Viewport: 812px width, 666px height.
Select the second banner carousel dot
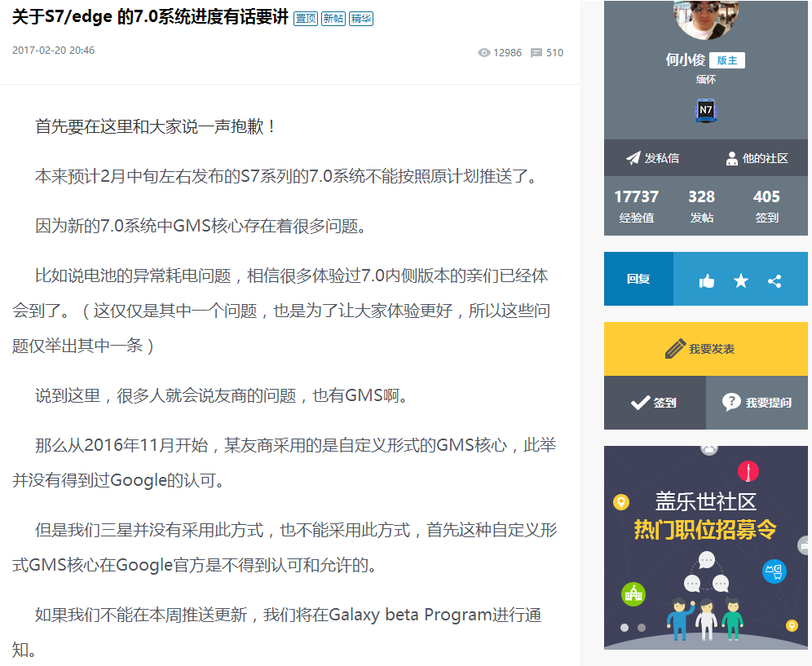[x=642, y=628]
